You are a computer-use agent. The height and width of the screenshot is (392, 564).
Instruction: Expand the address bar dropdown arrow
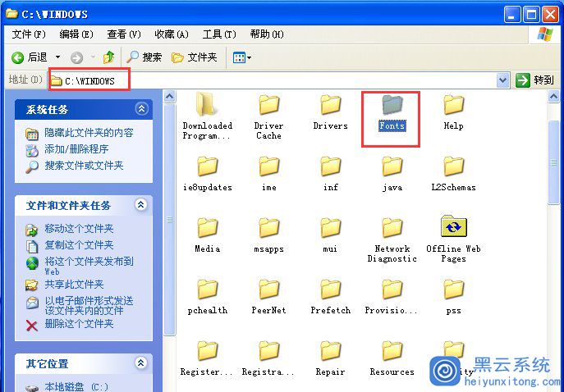click(x=502, y=80)
